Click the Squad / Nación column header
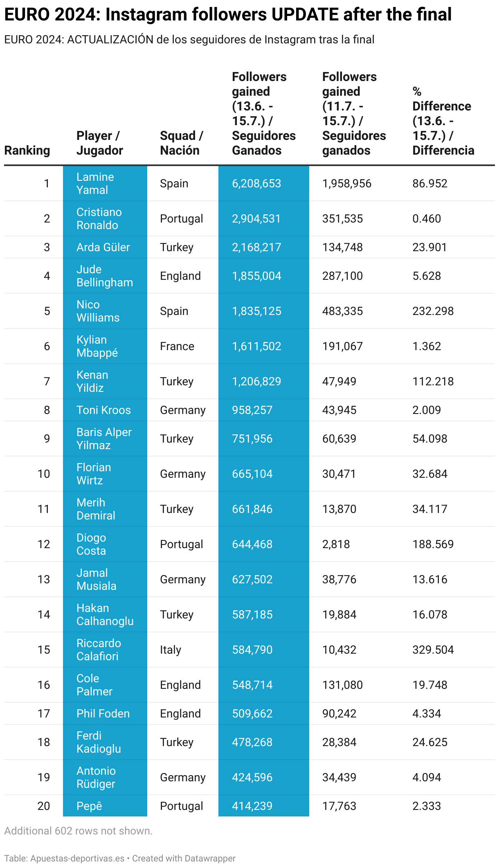The image size is (499, 868). (x=181, y=143)
